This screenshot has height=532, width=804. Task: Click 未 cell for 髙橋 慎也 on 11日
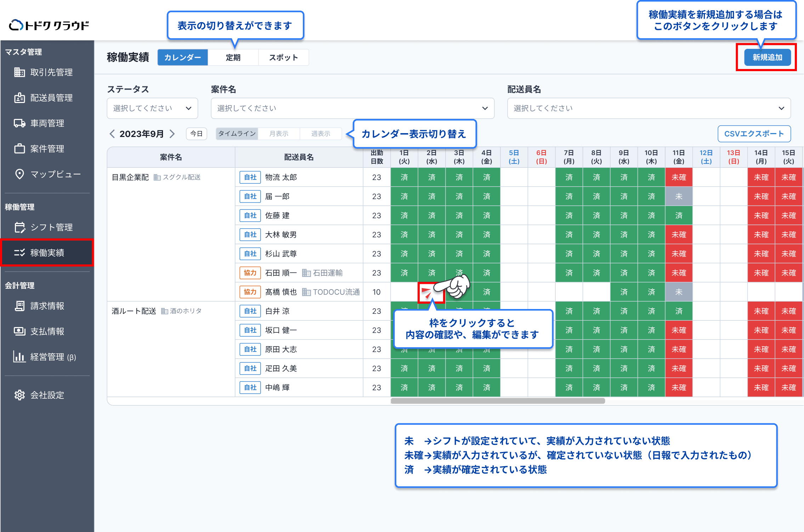point(679,292)
